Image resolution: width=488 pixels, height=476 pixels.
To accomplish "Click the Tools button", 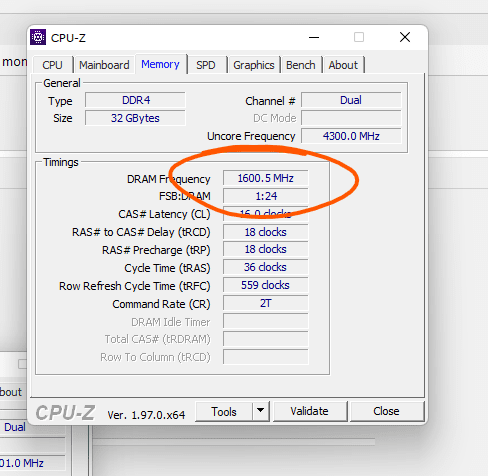I will (x=224, y=412).
